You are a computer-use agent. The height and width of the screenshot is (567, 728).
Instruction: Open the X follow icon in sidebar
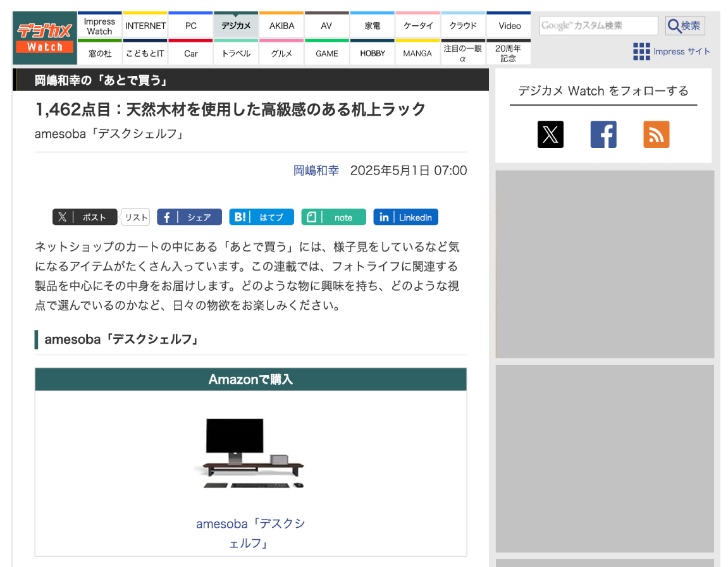550,135
